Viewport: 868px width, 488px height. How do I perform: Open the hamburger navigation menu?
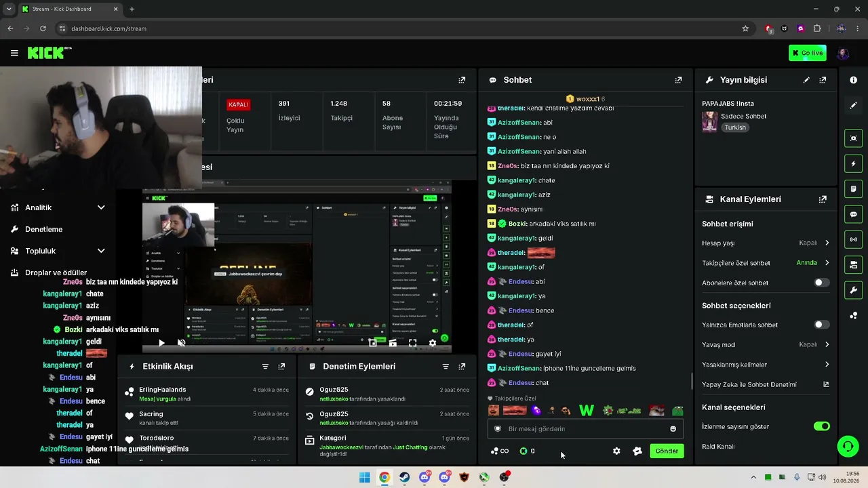[x=14, y=53]
